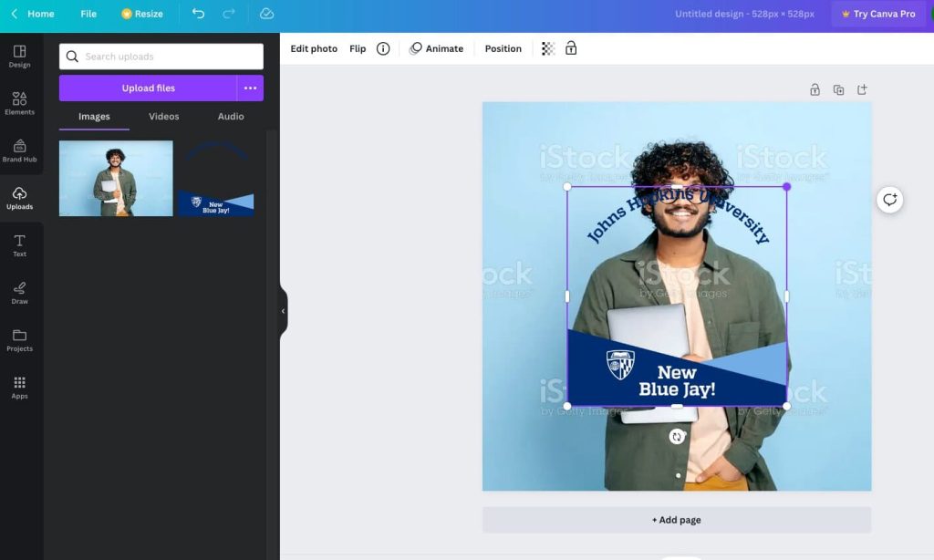The image size is (934, 560).
Task: Add new page icon above canvas
Action: point(862,89)
